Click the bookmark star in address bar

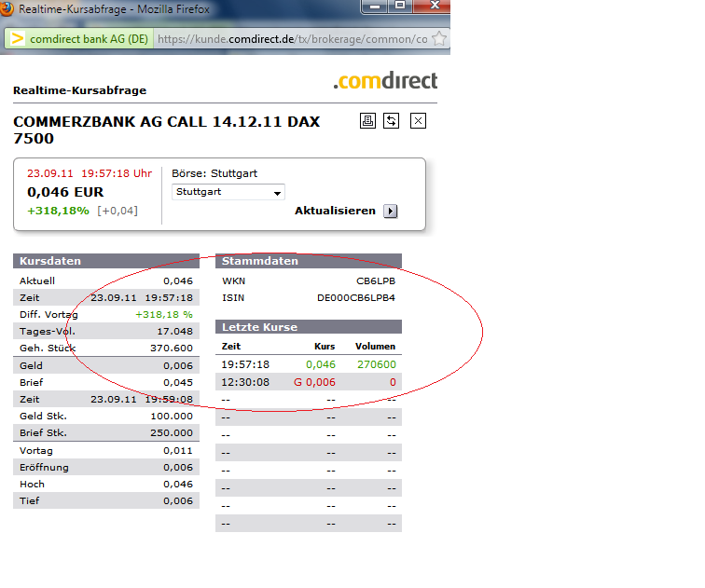[x=439, y=39]
